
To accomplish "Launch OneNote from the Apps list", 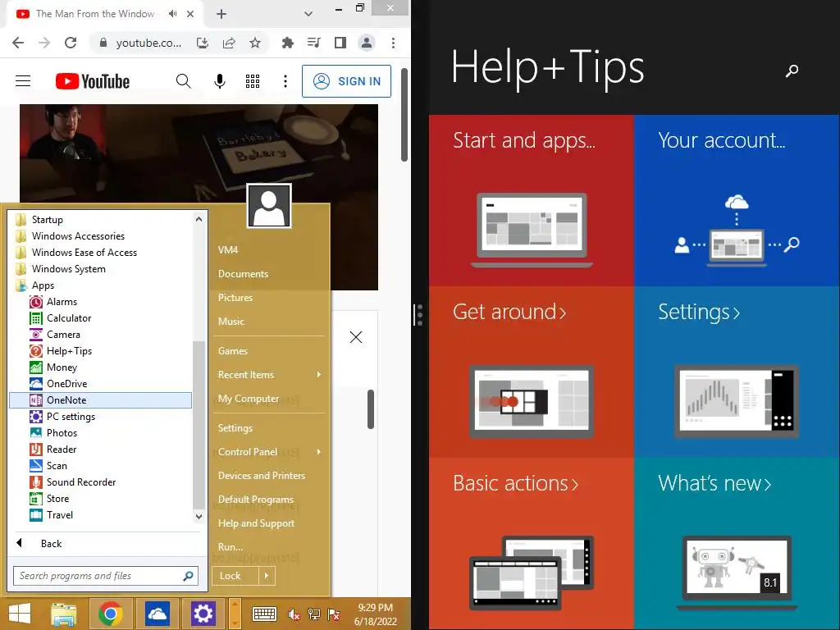I will (100, 400).
